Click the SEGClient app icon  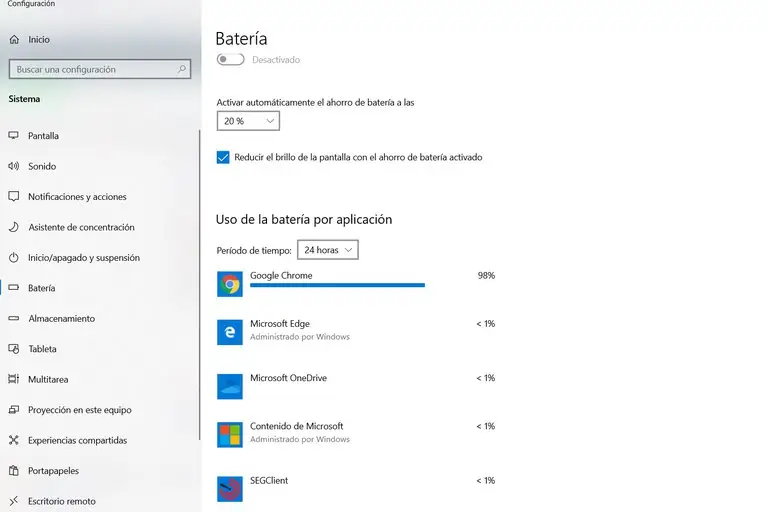click(230, 489)
